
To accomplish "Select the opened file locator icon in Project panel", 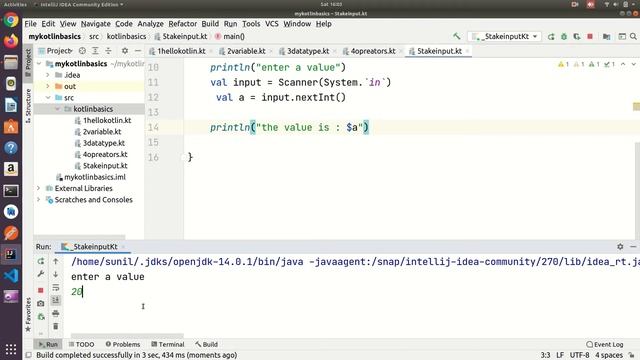I will click(82, 51).
